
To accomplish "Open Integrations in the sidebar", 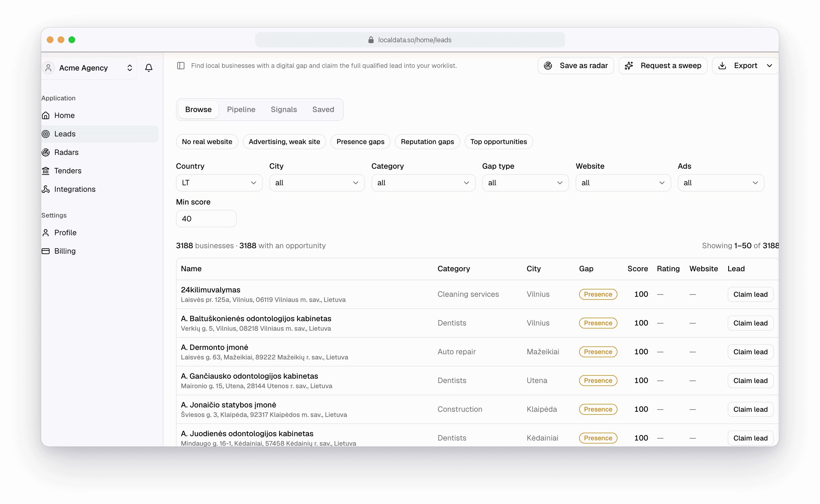I will point(99,189).
